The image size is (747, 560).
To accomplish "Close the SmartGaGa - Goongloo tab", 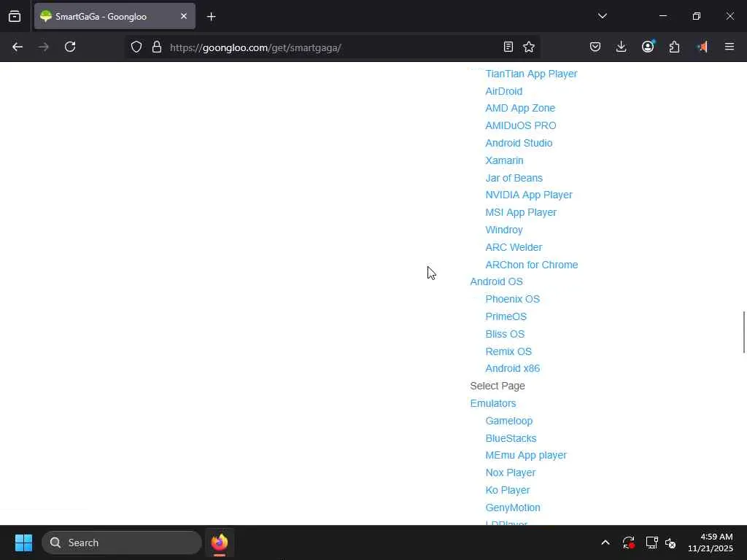I will 183,16.
